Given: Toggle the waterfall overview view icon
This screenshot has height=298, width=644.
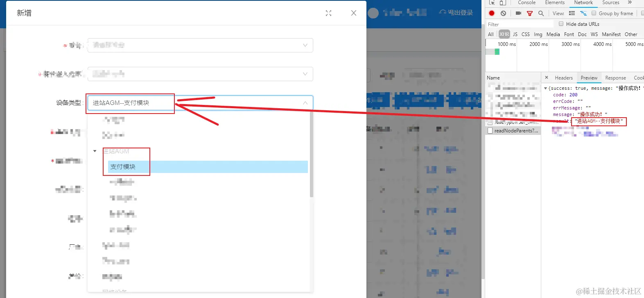Looking at the screenshot, I should pyautogui.click(x=583, y=14).
